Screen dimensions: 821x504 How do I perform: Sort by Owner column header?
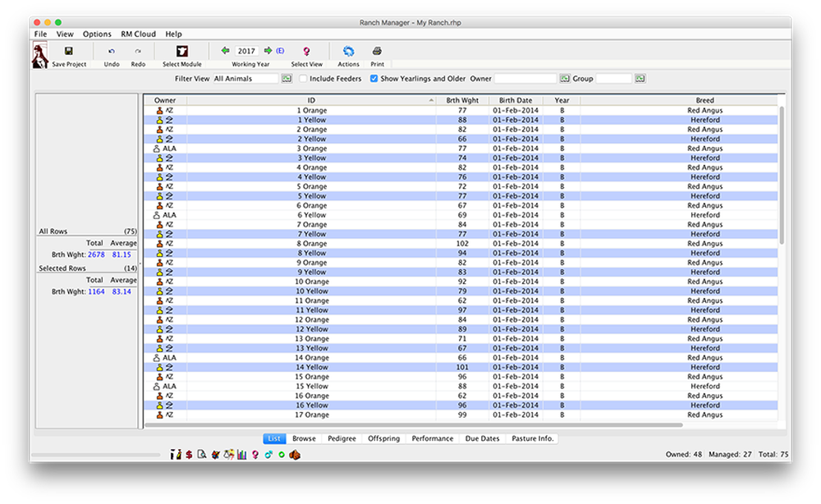(x=165, y=100)
